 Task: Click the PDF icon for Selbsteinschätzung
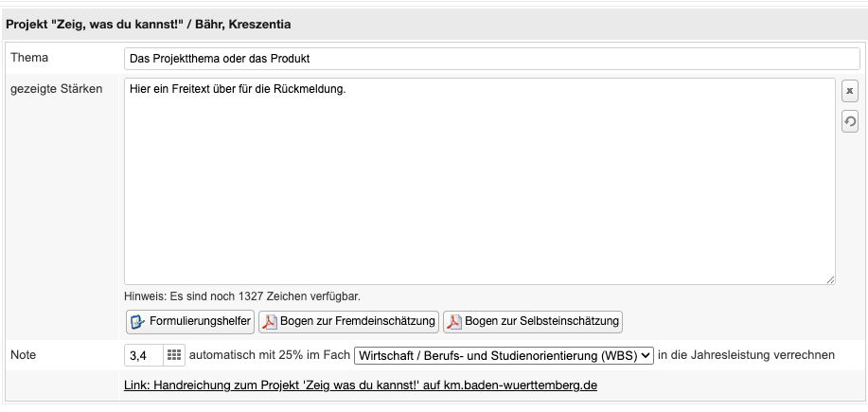[x=454, y=322]
